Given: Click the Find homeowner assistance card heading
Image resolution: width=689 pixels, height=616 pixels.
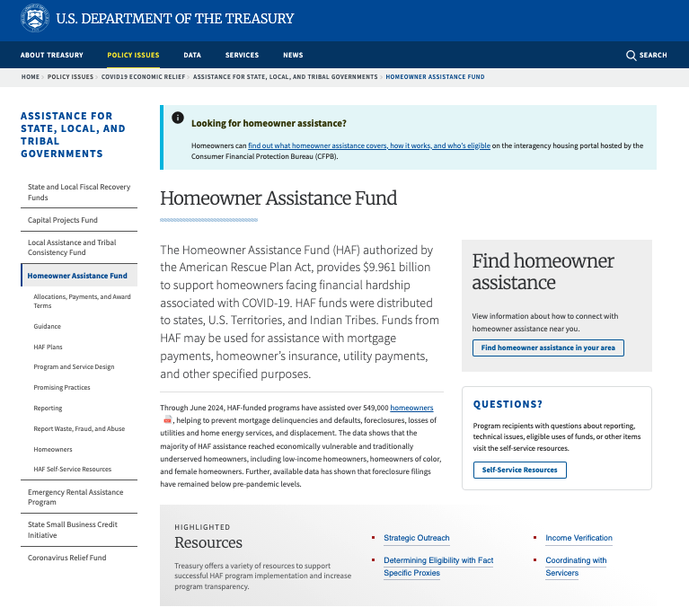Looking at the screenshot, I should [543, 271].
